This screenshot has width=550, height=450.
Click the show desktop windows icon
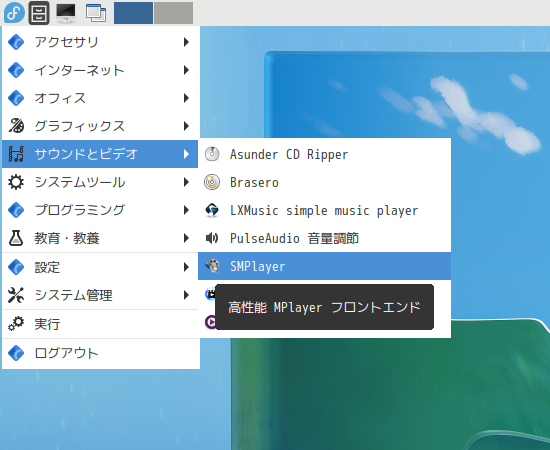96,13
